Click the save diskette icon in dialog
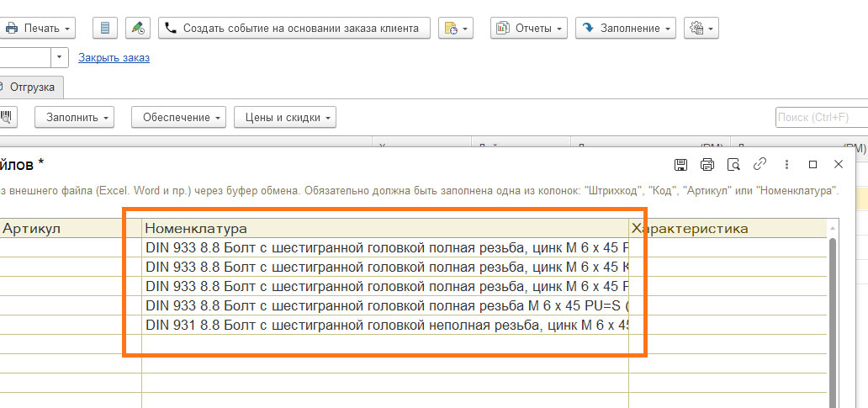 [x=681, y=164]
